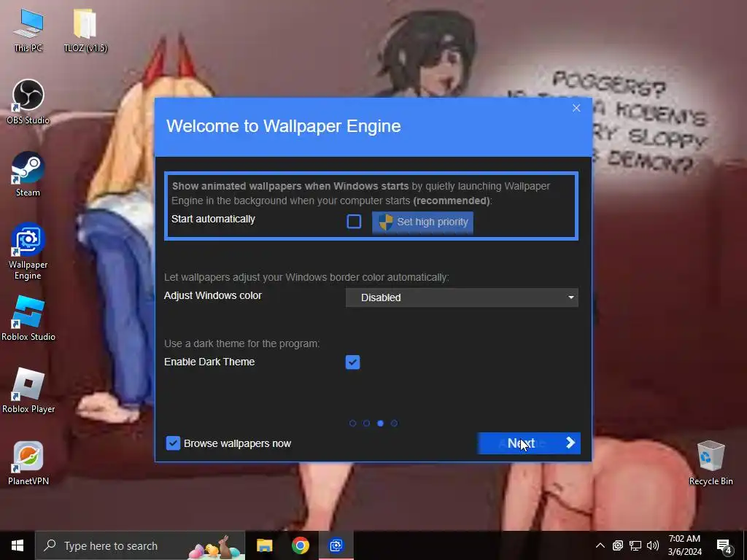This screenshot has width=747, height=560.
Task: Go to second wizard page dot
Action: pos(366,424)
